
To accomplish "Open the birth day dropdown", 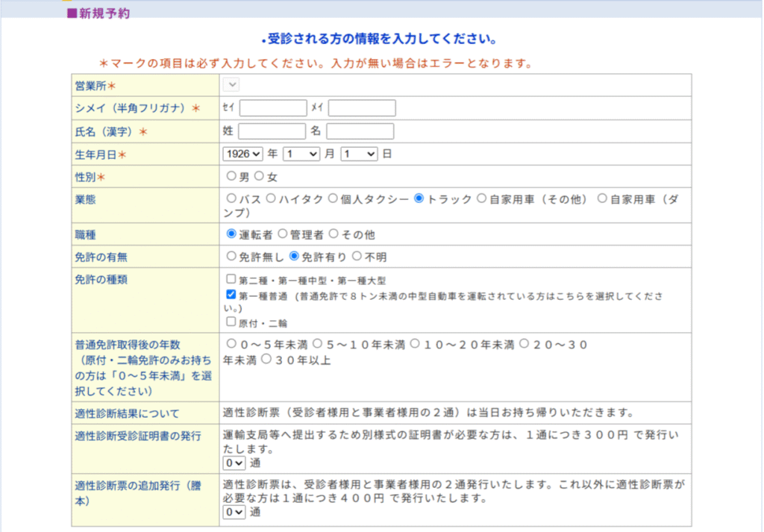I will click(359, 154).
